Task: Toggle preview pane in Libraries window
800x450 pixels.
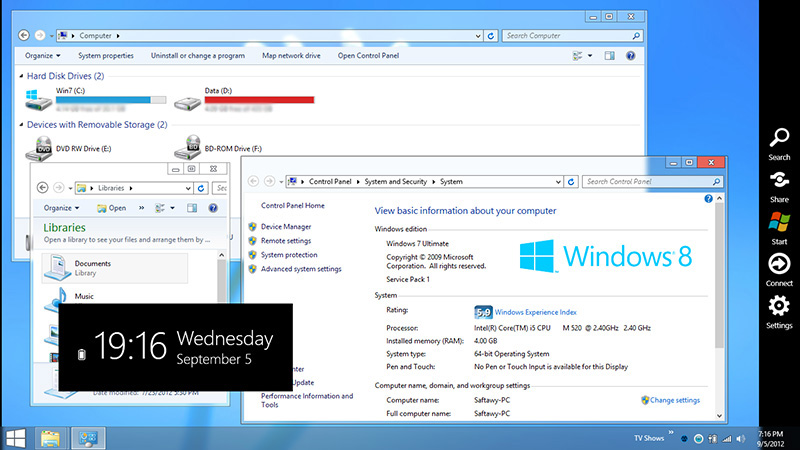Action: [x=192, y=208]
